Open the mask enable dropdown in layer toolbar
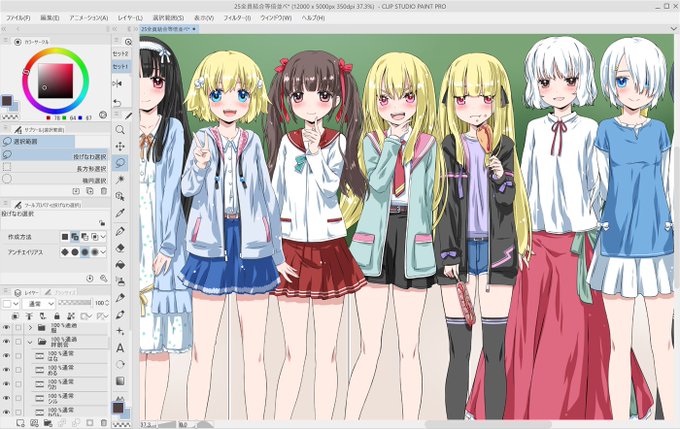 86,316
